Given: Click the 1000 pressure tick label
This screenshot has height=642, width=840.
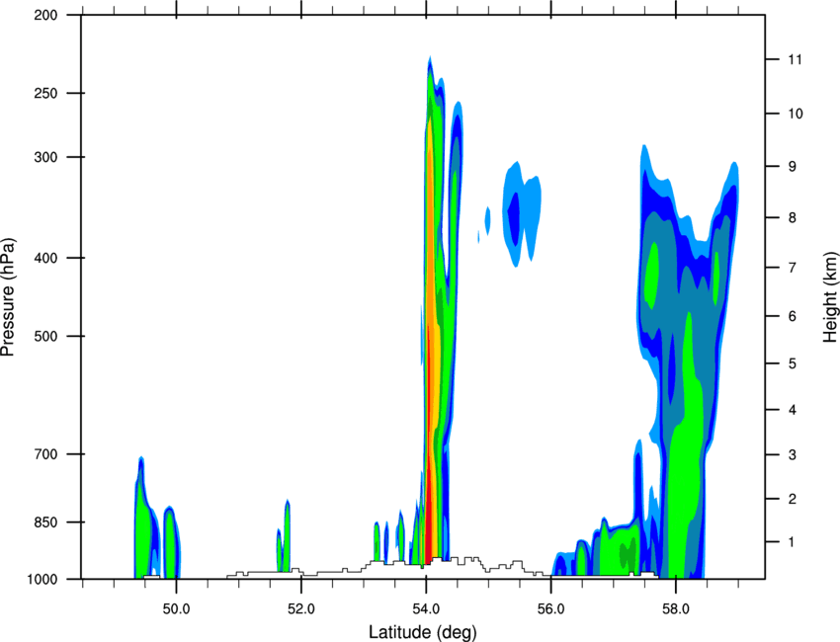Looking at the screenshot, I should [42, 580].
